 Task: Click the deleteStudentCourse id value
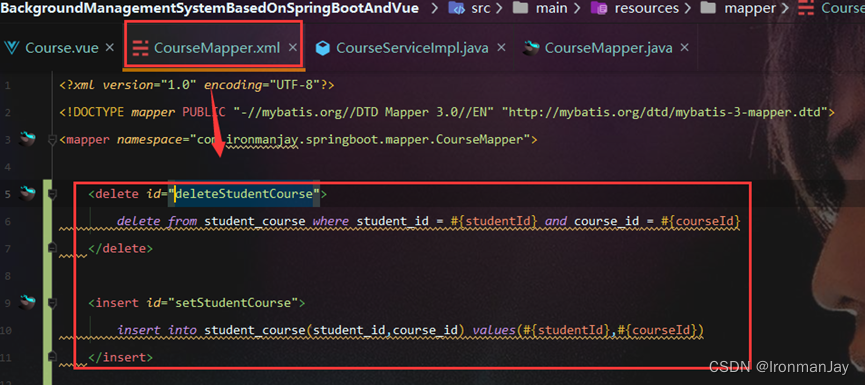244,194
